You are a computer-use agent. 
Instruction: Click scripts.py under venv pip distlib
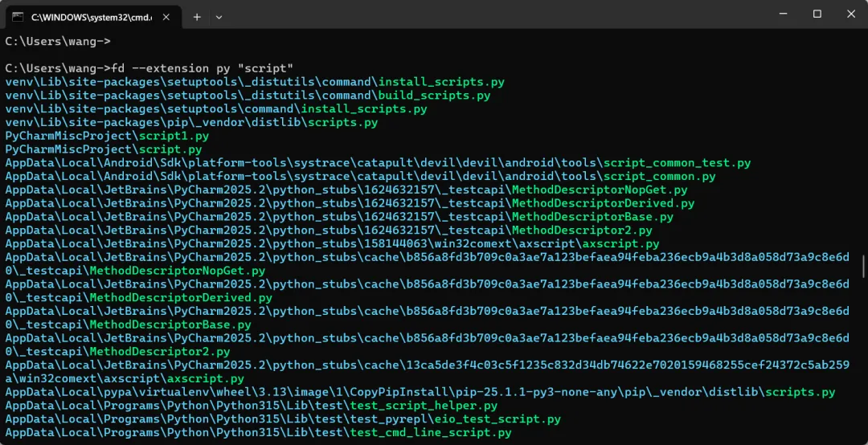(x=342, y=122)
